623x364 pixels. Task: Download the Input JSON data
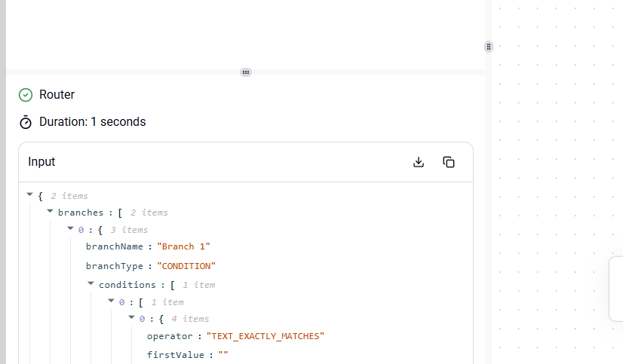[419, 162]
